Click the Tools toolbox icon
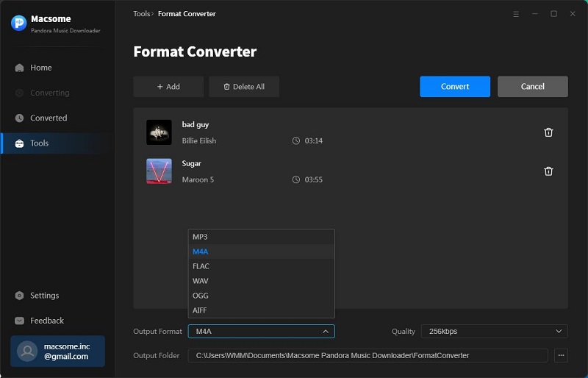Screen dimensions: 588x378 (20, 143)
